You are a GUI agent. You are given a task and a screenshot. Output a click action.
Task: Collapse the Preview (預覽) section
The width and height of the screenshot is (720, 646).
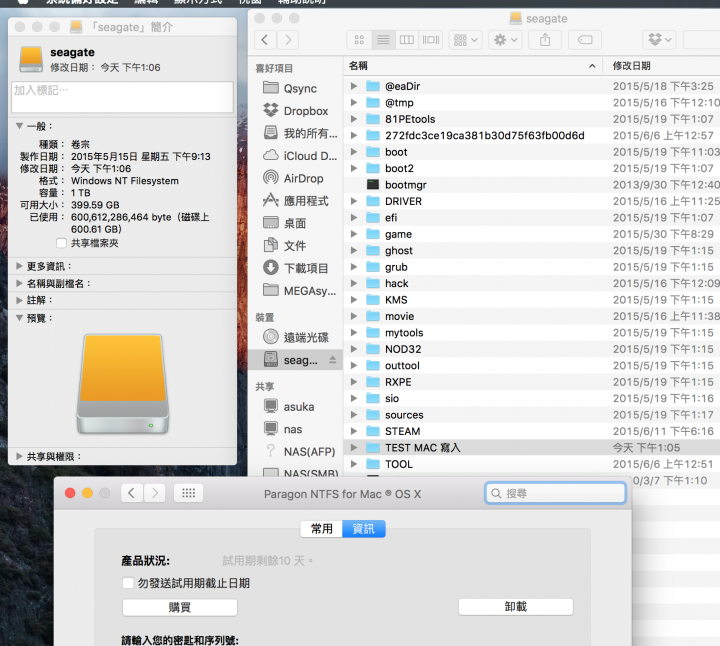click(x=20, y=318)
